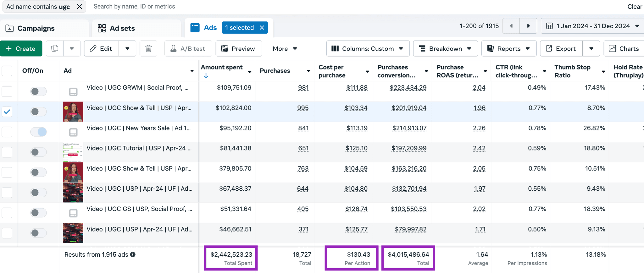Go to next page of ads
644x273 pixels.
(x=528, y=26)
